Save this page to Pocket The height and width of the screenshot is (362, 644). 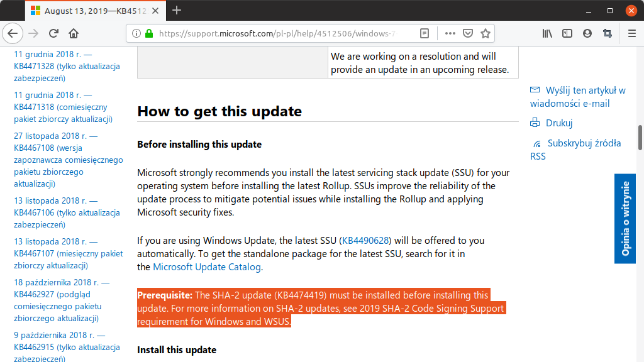468,33
